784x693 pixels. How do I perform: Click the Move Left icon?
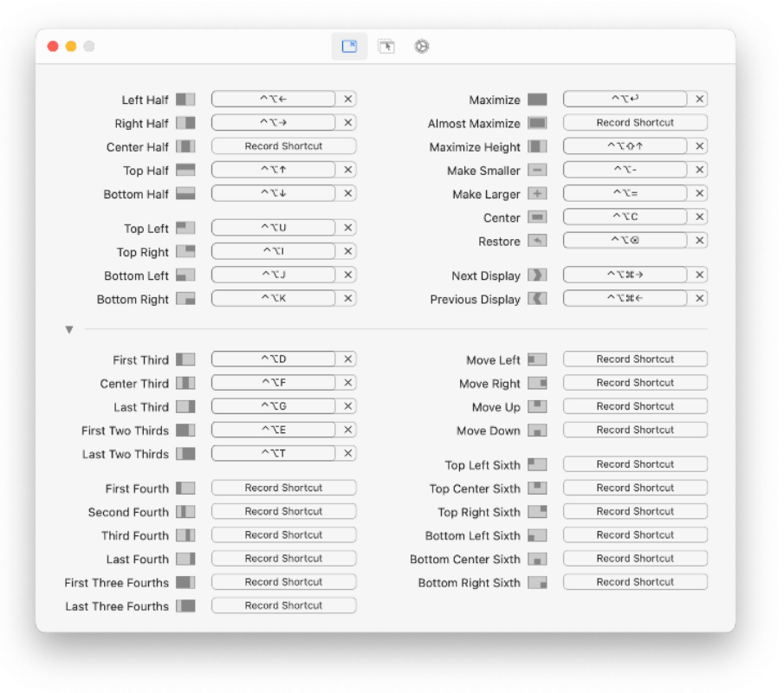[537, 359]
